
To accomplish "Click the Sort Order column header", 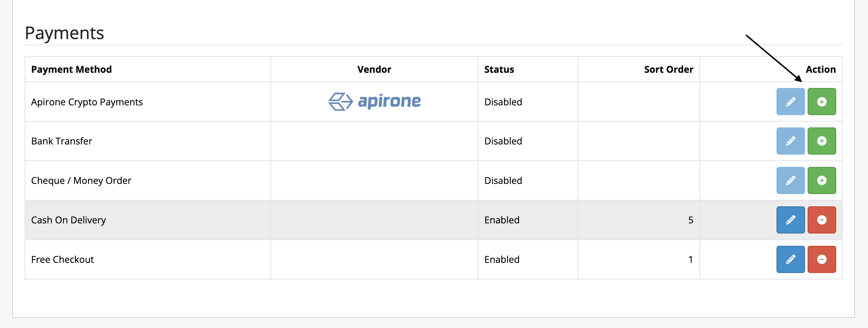I will [669, 69].
